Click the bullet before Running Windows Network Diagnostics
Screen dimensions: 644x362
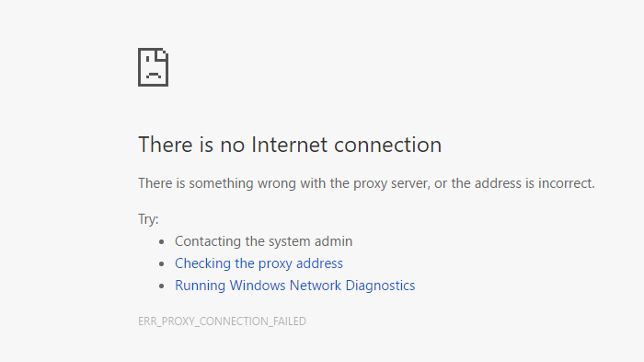[x=161, y=286]
